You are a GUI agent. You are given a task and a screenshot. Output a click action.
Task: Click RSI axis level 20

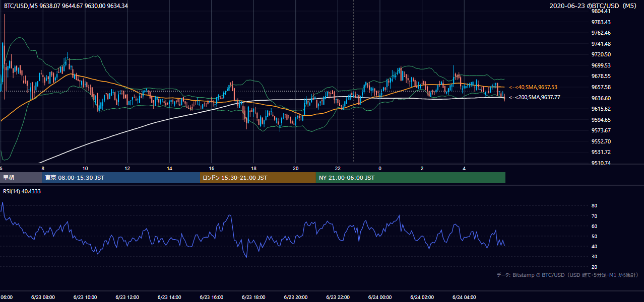click(x=595, y=267)
